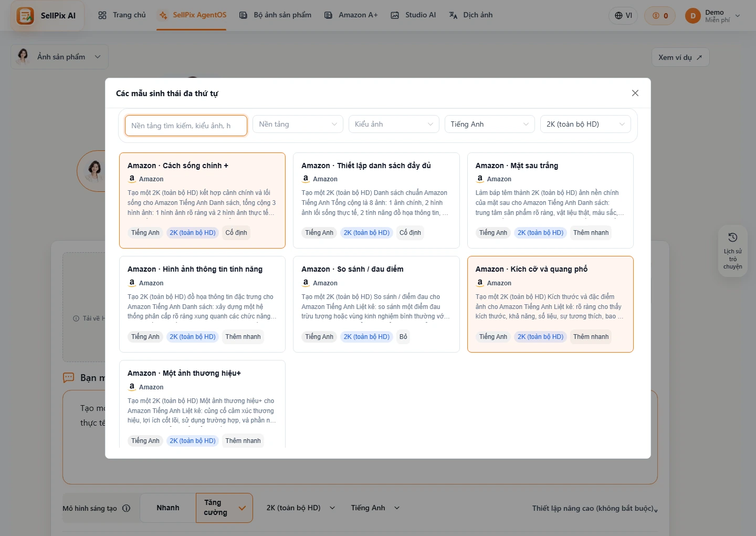
Task: Click the chat bubble icon beside Bạn
Action: (x=69, y=378)
